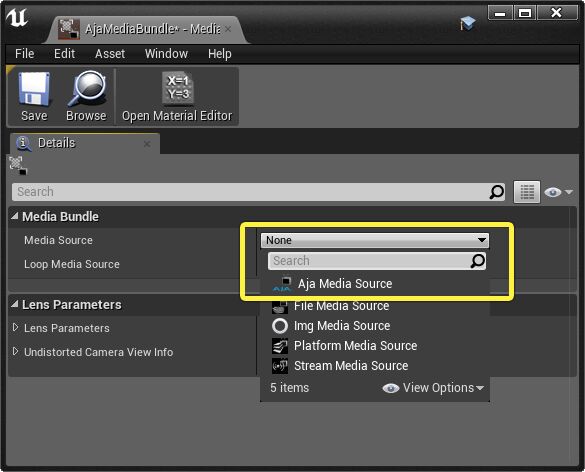Minimize the editor window
The image size is (585, 472).
point(500,13)
